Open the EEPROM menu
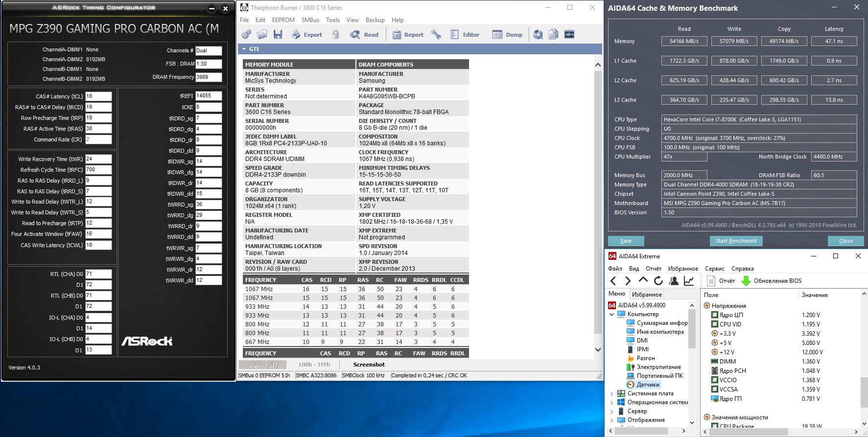 click(283, 20)
